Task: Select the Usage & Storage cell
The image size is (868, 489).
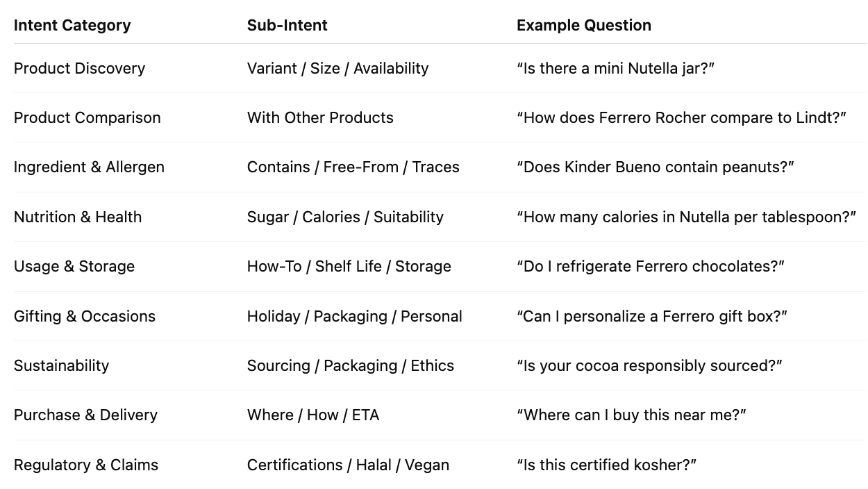Action: (74, 267)
